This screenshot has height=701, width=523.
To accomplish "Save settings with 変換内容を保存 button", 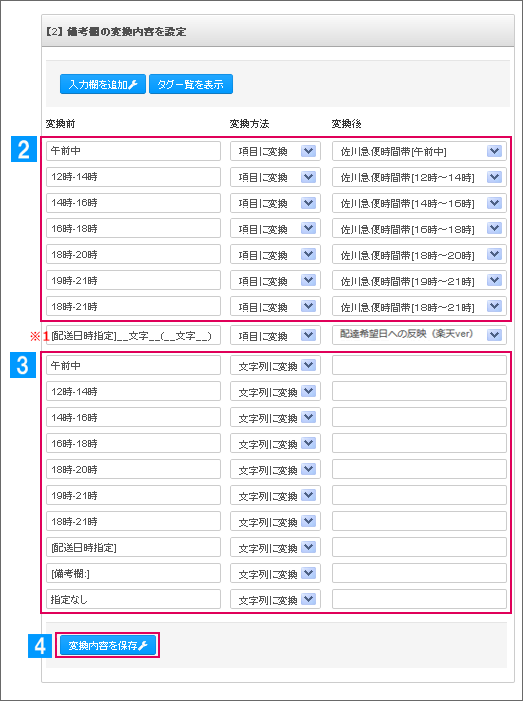I will 108,645.
